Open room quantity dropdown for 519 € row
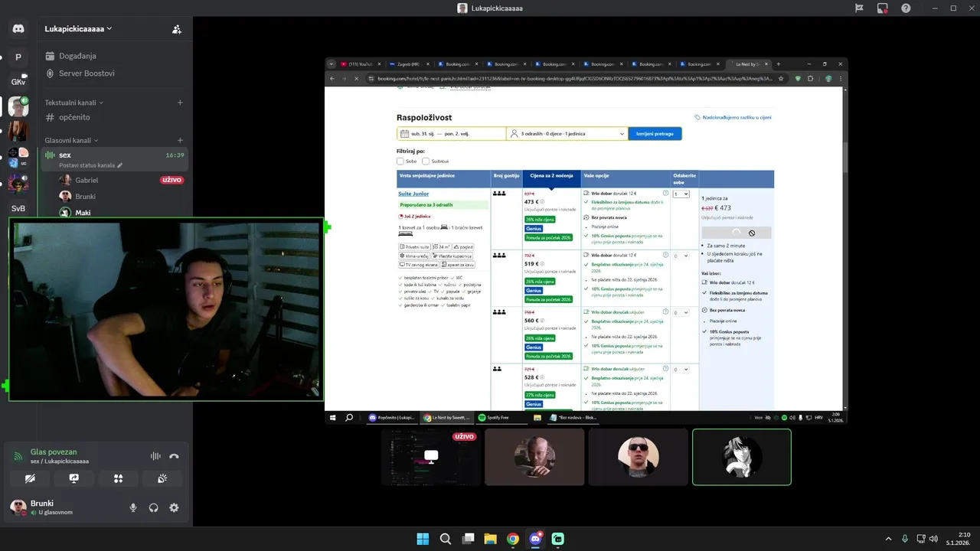 pyautogui.click(x=681, y=256)
